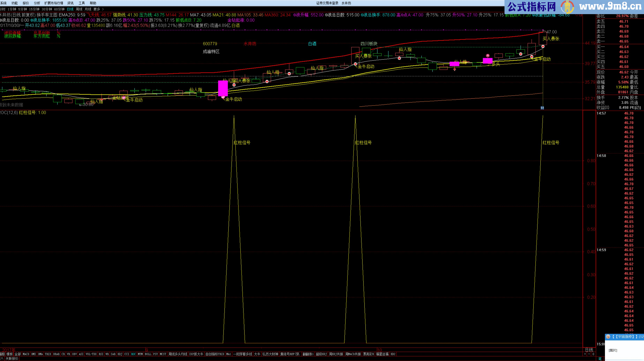This screenshot has height=361, width=644.
Task: Click the 财 marker icon below the chart
Action: pos(542,108)
